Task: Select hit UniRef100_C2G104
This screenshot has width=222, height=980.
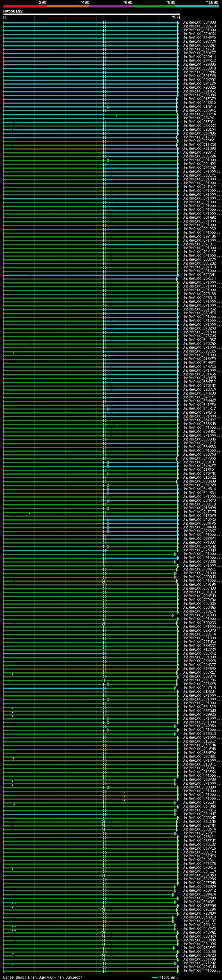Action: pyautogui.click(x=199, y=129)
